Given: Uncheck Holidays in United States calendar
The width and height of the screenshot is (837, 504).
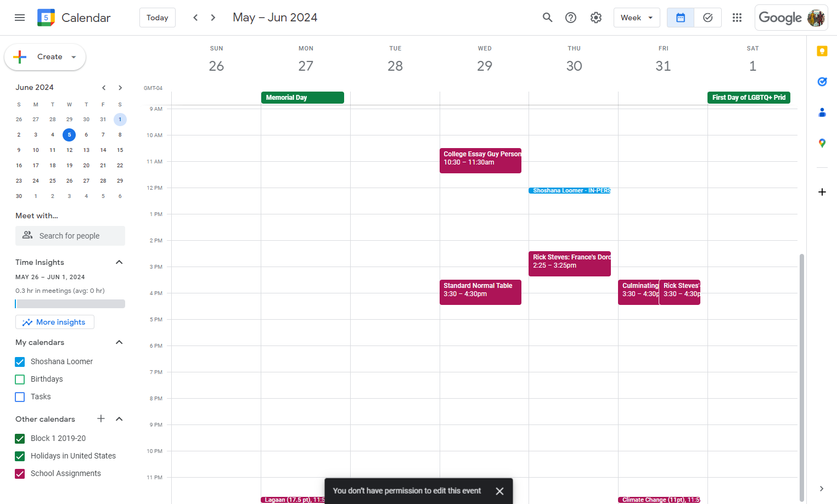Looking at the screenshot, I should pos(20,456).
